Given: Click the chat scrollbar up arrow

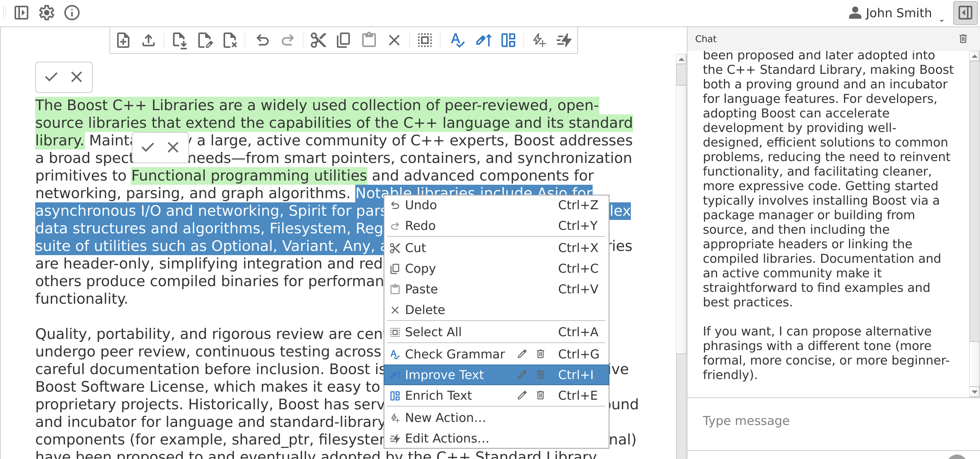Looking at the screenshot, I should click(x=974, y=57).
